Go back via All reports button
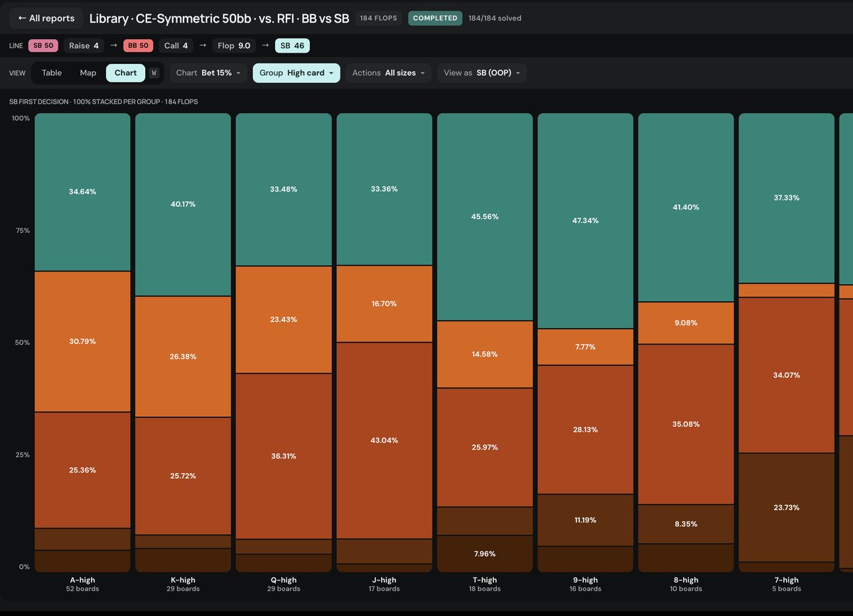 (x=46, y=18)
